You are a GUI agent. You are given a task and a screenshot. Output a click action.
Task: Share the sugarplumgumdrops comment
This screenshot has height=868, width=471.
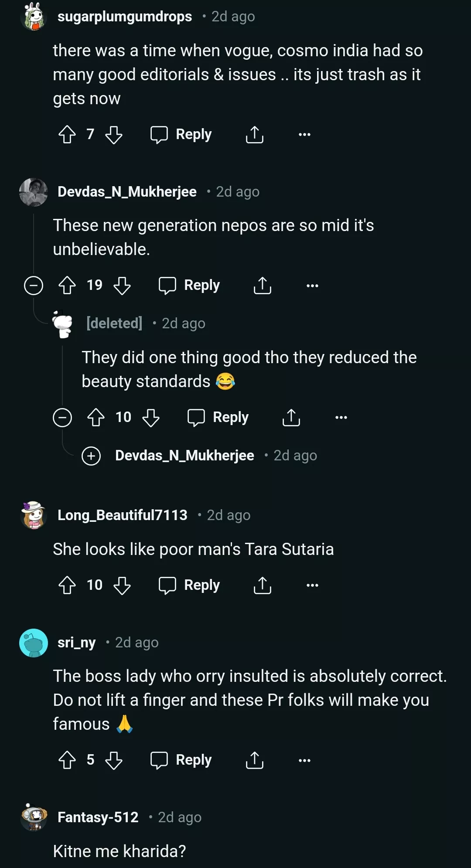[x=255, y=134]
